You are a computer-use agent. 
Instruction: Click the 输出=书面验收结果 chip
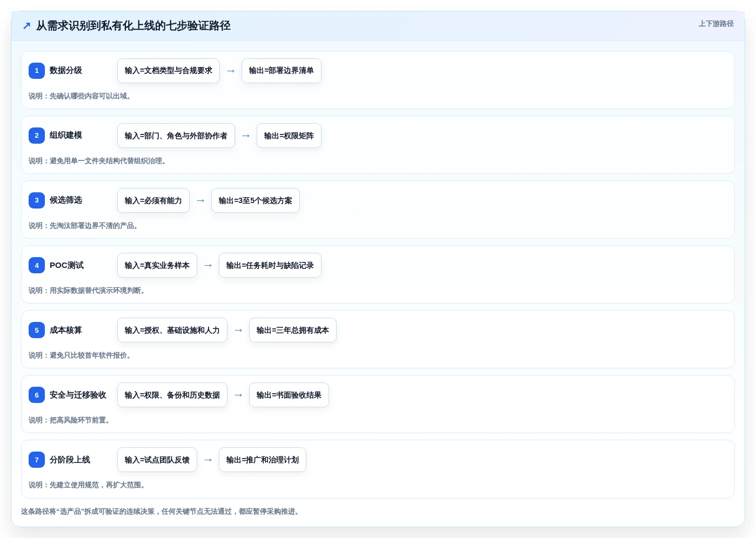pyautogui.click(x=289, y=395)
